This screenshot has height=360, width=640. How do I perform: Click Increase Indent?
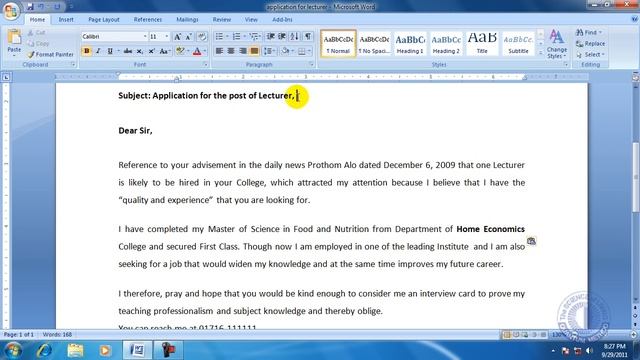click(282, 37)
